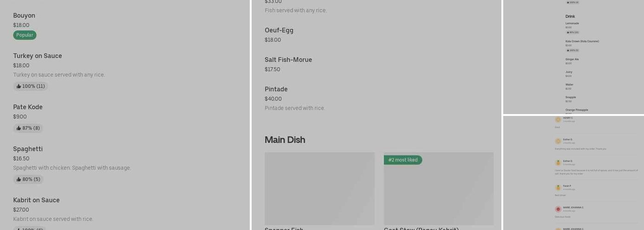Select the #2 most liked badge
The height and width of the screenshot is (230, 644).
403,160
